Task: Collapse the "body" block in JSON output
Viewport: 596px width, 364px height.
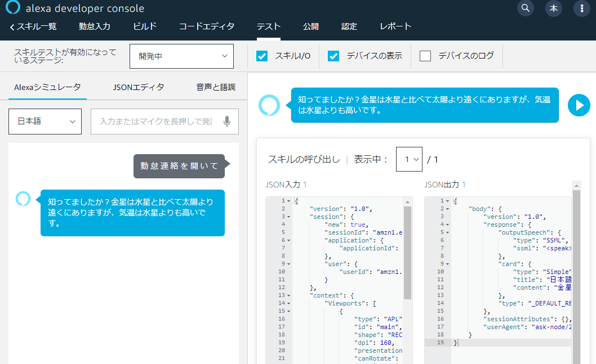Action: [x=448, y=209]
